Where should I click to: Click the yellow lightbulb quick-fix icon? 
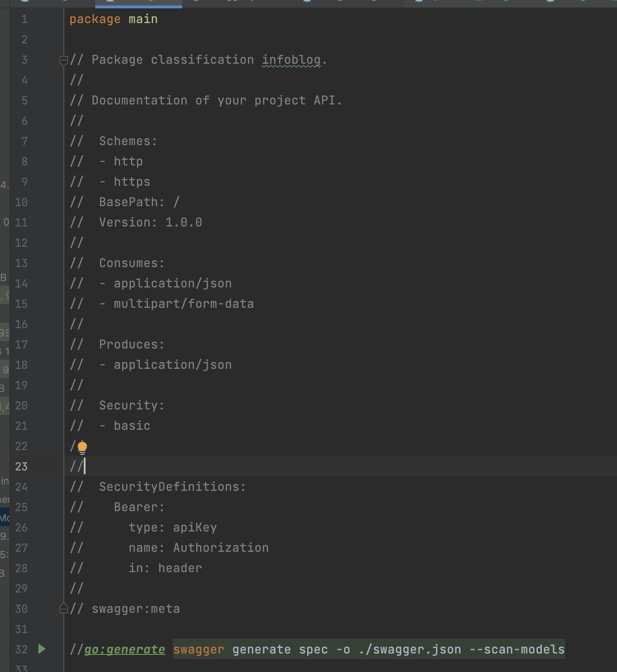pos(82,447)
